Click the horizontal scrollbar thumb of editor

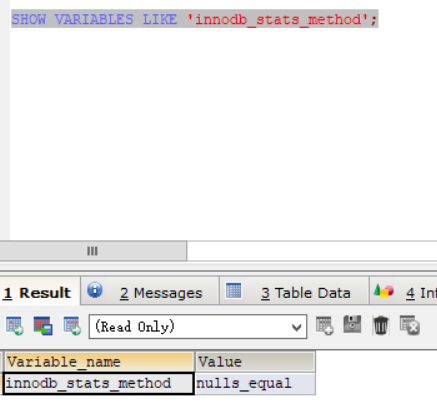point(93,251)
